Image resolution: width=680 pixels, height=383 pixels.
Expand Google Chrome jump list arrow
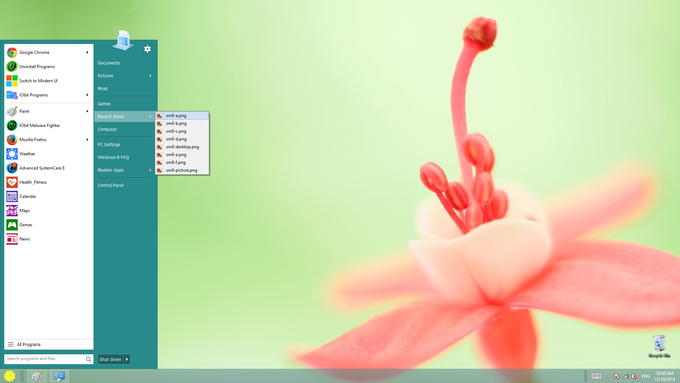pyautogui.click(x=87, y=52)
